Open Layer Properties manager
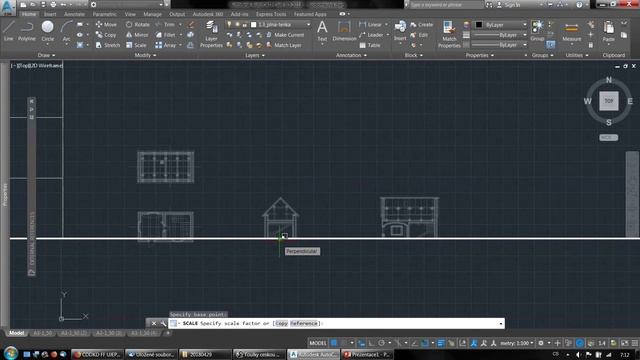The width and height of the screenshot is (640, 360). point(211,34)
